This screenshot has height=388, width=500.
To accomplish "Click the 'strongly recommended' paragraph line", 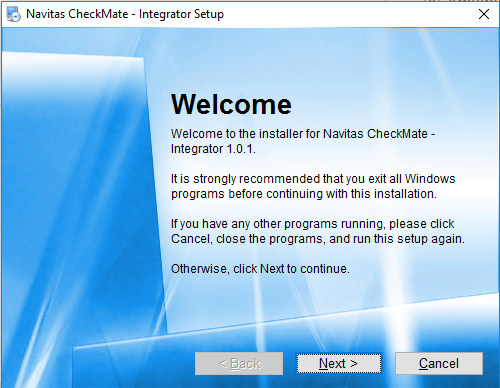I will [x=313, y=179].
